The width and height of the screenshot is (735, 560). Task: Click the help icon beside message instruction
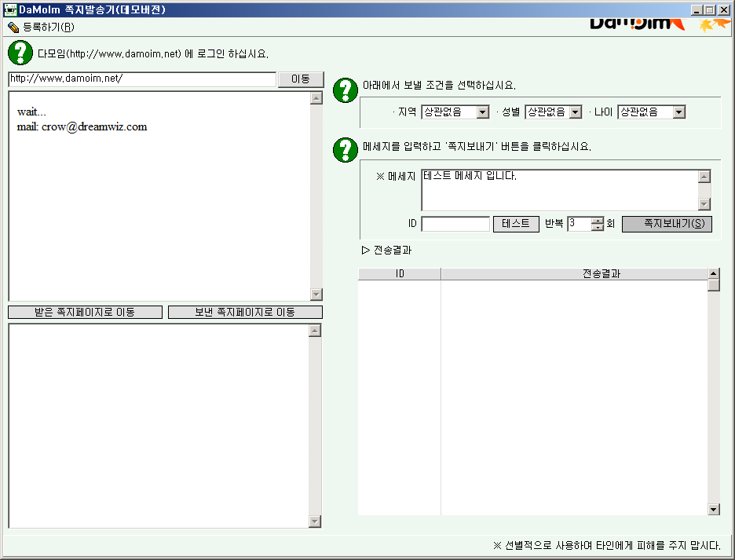(346, 149)
